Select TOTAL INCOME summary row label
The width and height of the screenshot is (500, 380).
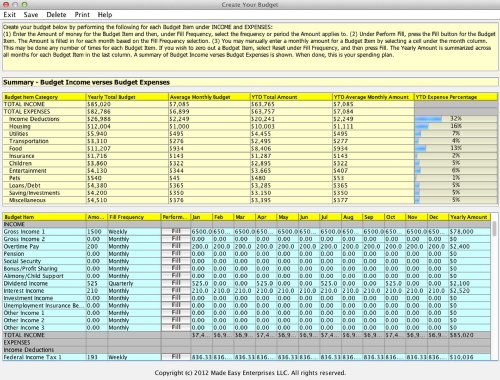tap(24, 104)
